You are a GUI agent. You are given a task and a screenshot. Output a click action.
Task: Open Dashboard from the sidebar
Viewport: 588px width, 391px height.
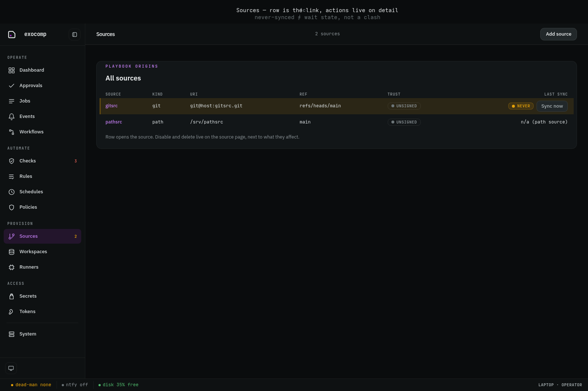(x=42, y=70)
